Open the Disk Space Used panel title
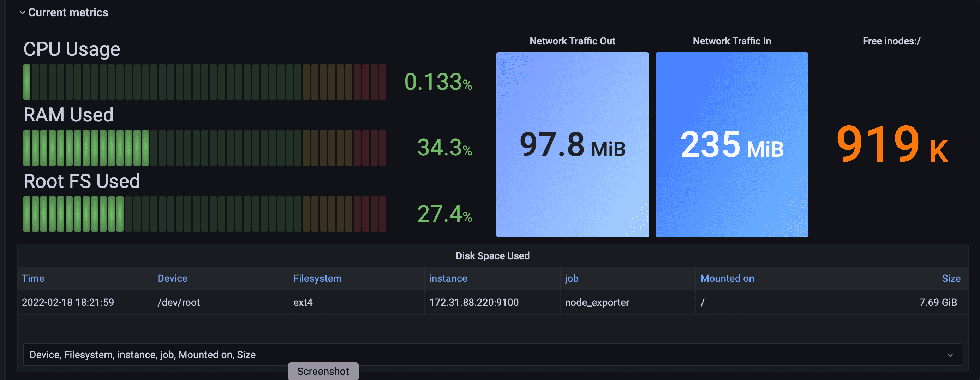Image resolution: width=980 pixels, height=380 pixels. point(492,255)
